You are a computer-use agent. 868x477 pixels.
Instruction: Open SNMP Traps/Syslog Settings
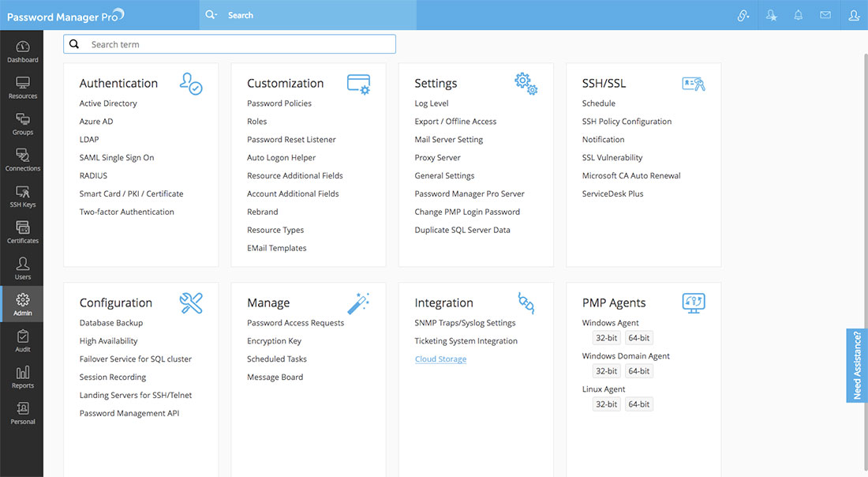pos(465,323)
